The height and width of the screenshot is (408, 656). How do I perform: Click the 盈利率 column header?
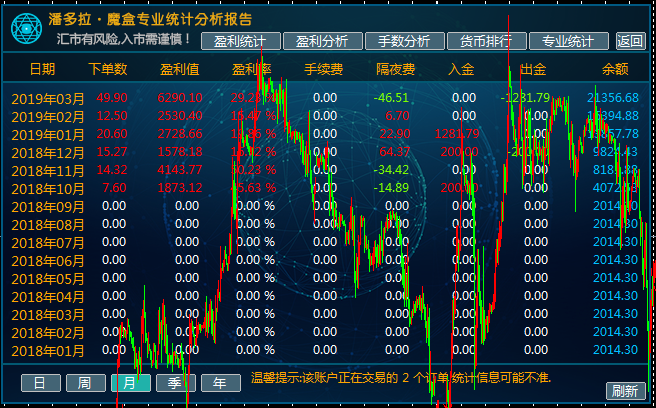pos(251,69)
